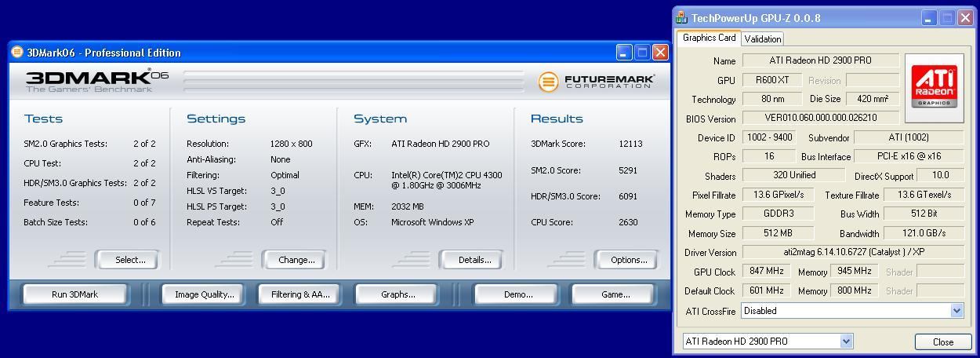This screenshot has width=980, height=358.
Task: Open Image Quality... tool
Action: coord(204,294)
